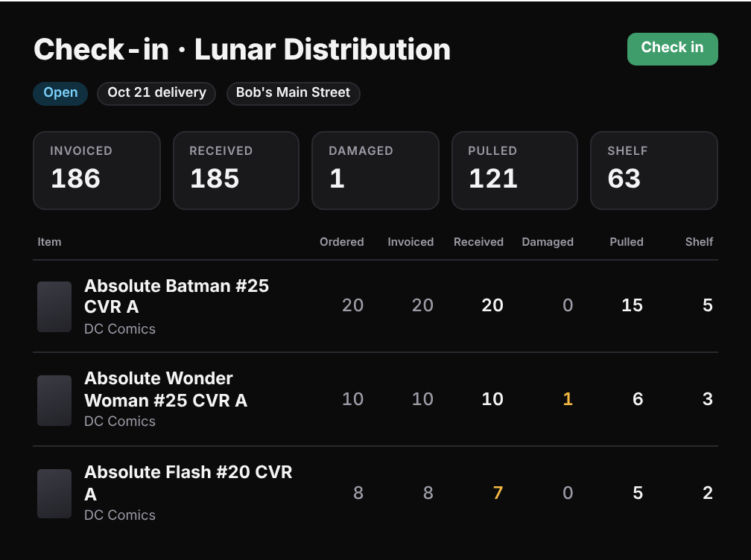The image size is (751, 560).
Task: Open the Absolute Batman #25 cover thumbnail
Action: tap(54, 307)
